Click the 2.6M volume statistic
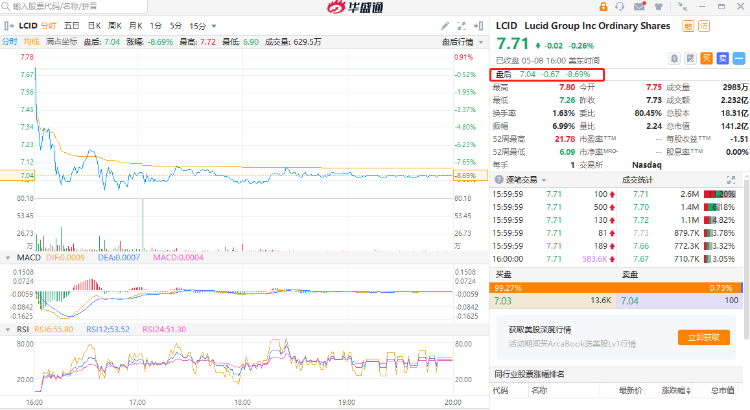This screenshot has width=750, height=410. coord(690,194)
